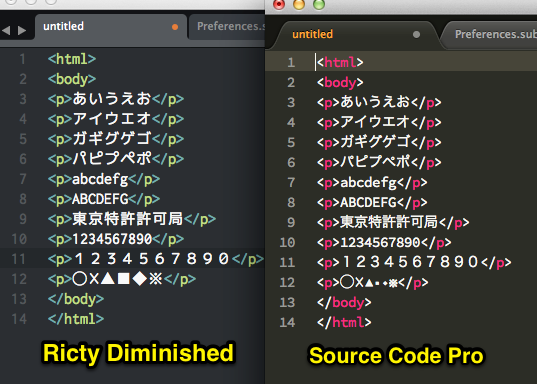This screenshot has height=384, width=537.
Task: Click the previous tab arrow in Ricty window
Action: pos(6,30)
